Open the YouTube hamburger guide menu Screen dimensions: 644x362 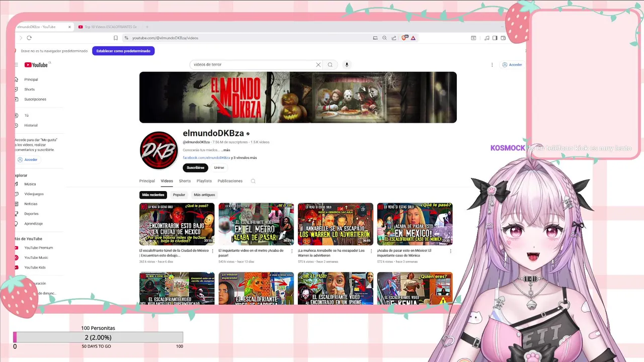[16, 65]
